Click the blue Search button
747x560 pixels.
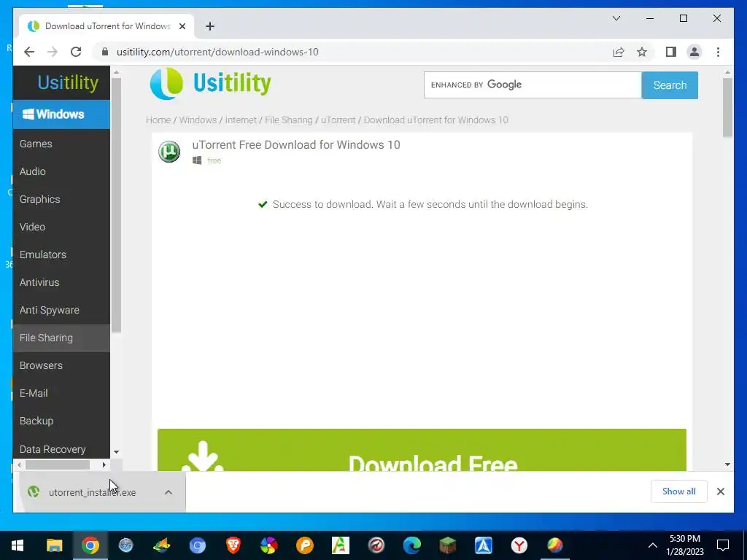pyautogui.click(x=670, y=85)
